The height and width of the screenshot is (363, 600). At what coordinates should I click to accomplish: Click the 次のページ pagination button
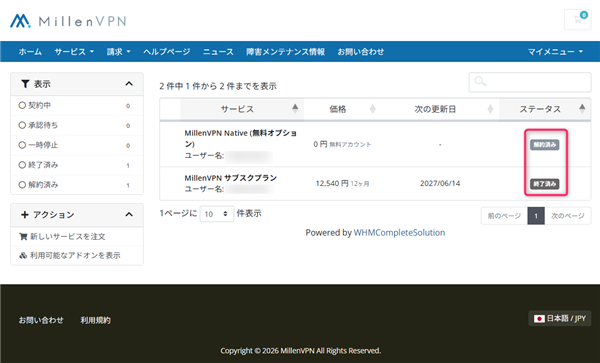point(567,216)
